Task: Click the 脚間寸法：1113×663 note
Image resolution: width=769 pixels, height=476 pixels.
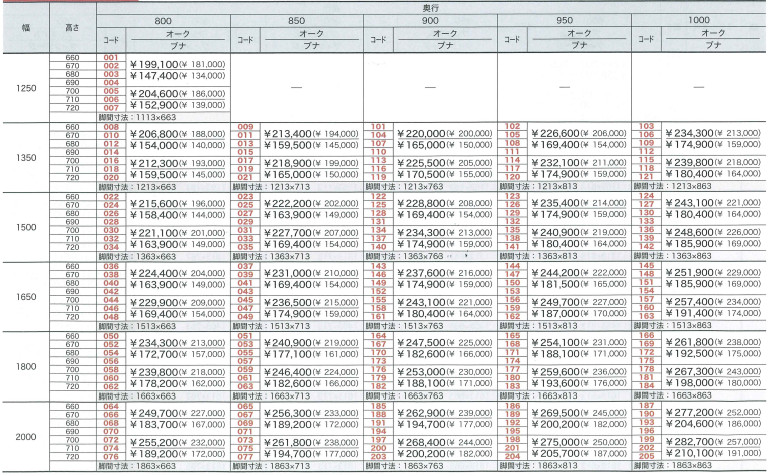Action: [x=138, y=116]
